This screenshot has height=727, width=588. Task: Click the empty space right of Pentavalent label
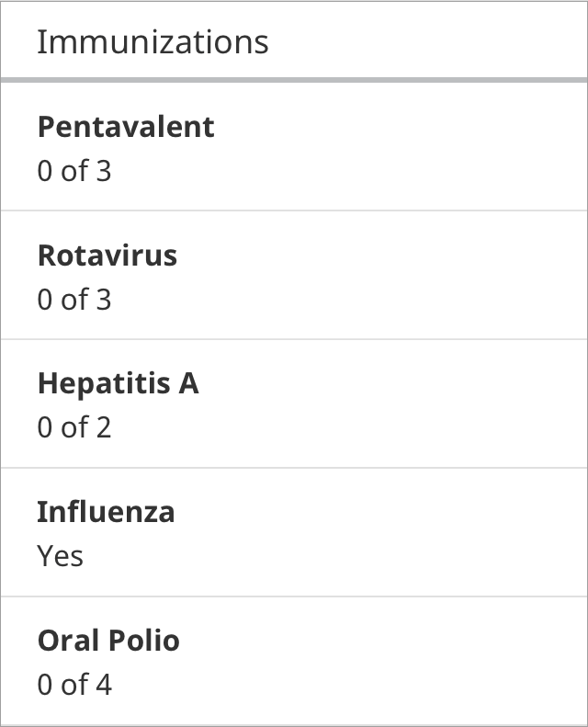coord(401,127)
